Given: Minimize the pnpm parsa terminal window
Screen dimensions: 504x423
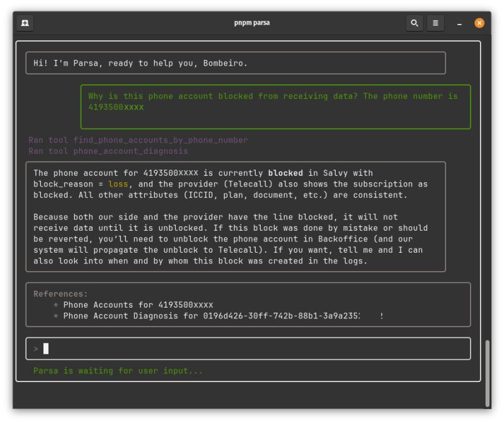Looking at the screenshot, I should point(459,23).
